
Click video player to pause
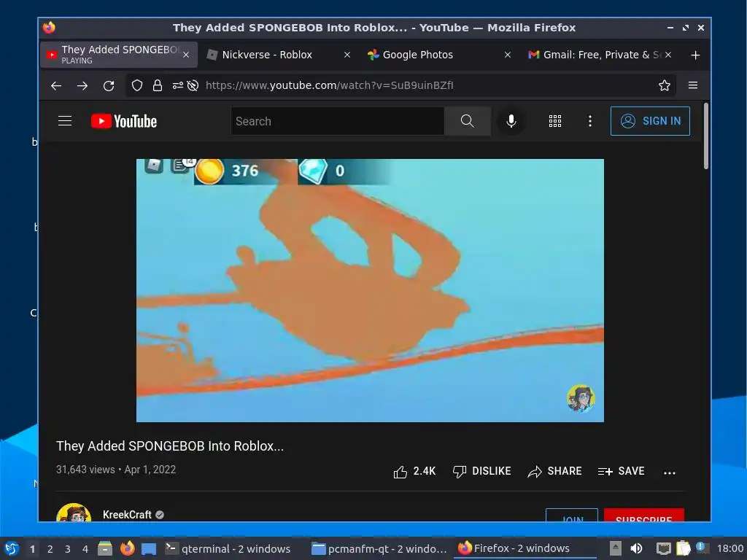point(370,290)
